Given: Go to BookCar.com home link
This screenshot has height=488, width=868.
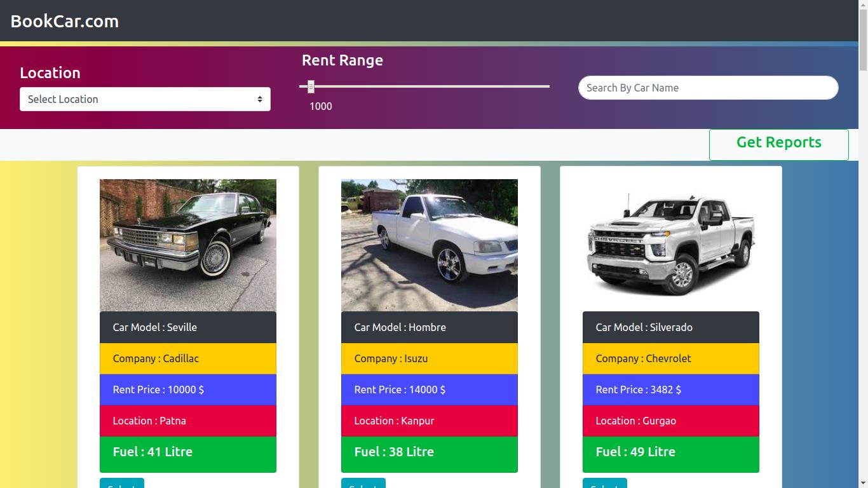Looking at the screenshot, I should pyautogui.click(x=65, y=21).
